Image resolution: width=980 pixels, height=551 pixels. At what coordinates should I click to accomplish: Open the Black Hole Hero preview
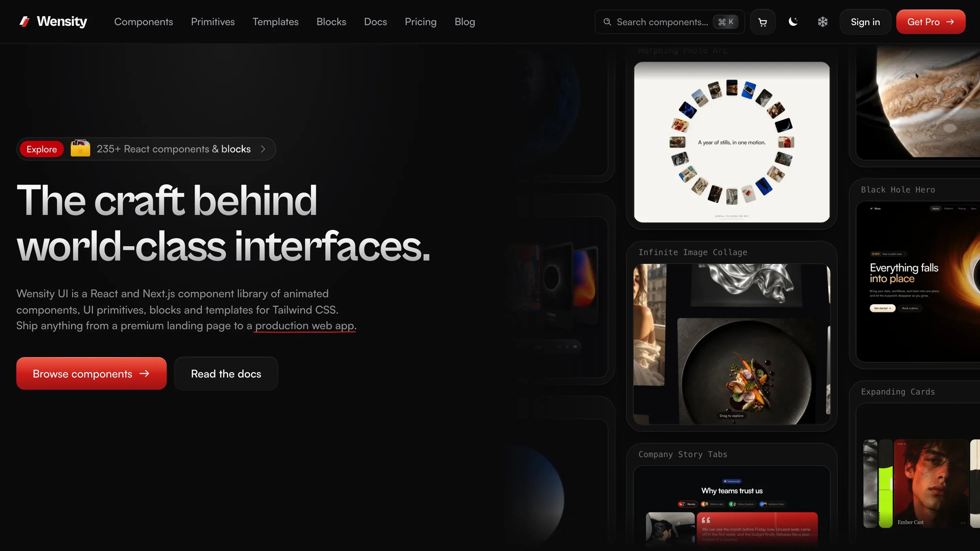click(918, 281)
